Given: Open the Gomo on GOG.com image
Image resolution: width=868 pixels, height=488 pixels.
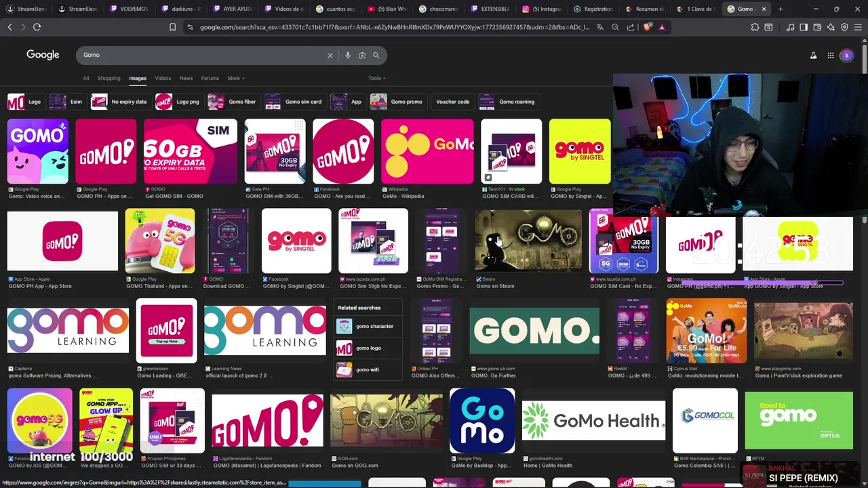Looking at the screenshot, I should [x=386, y=420].
